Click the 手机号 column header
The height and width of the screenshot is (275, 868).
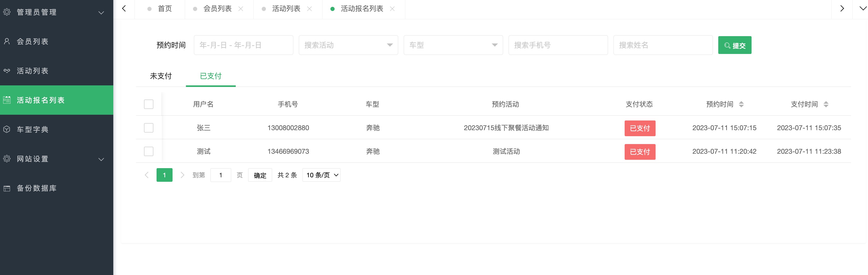click(x=288, y=104)
